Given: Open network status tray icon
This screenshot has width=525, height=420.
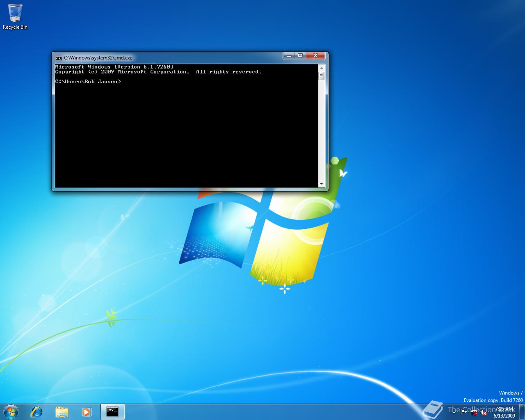Looking at the screenshot, I should coord(474,413).
